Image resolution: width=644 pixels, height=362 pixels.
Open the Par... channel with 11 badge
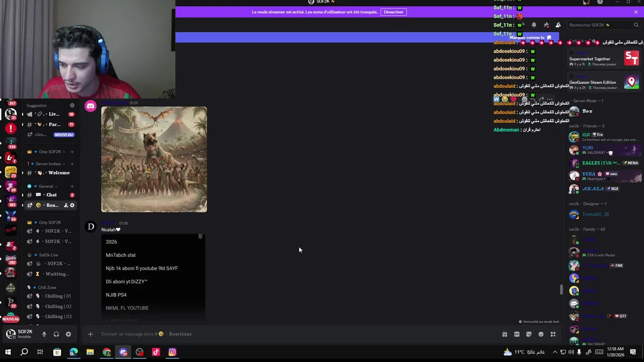[x=51, y=124]
